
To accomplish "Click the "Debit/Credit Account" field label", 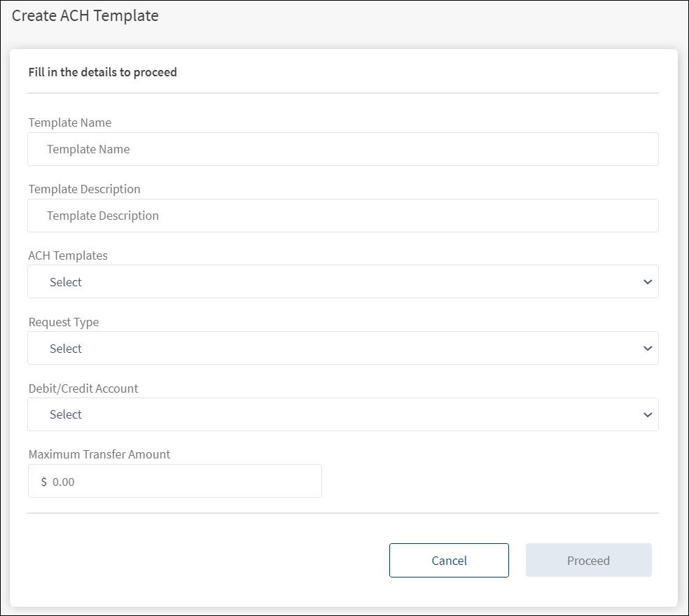I will [x=83, y=388].
